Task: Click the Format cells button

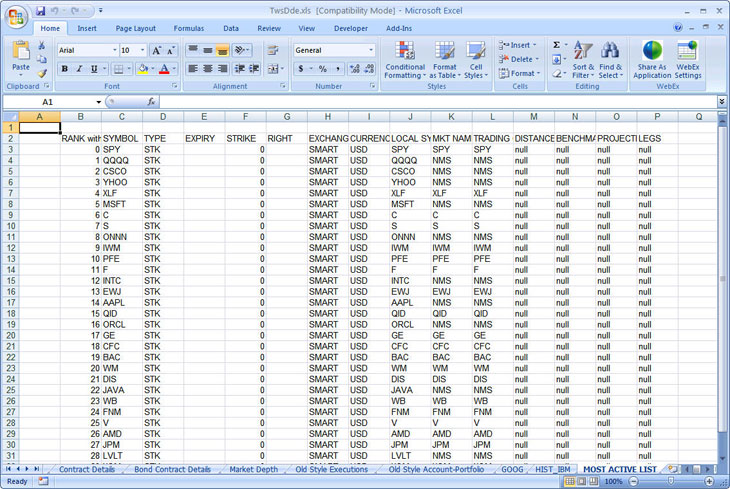Action: (x=519, y=73)
